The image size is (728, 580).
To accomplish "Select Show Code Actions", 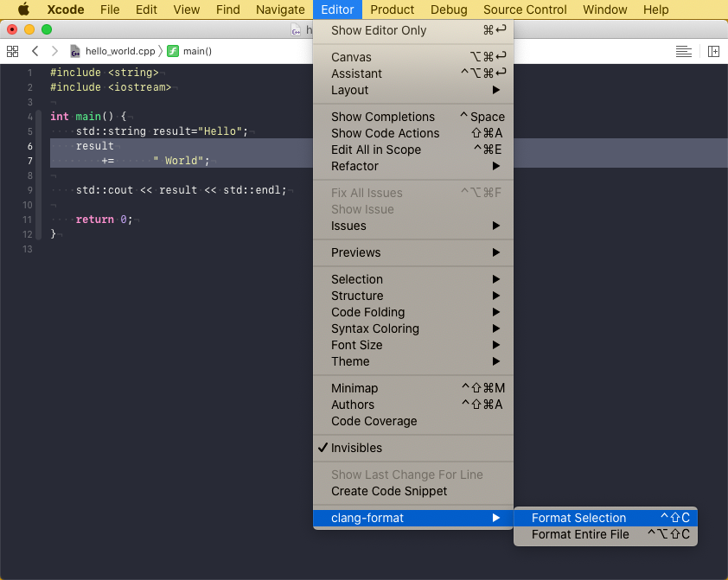I will pos(413,133).
